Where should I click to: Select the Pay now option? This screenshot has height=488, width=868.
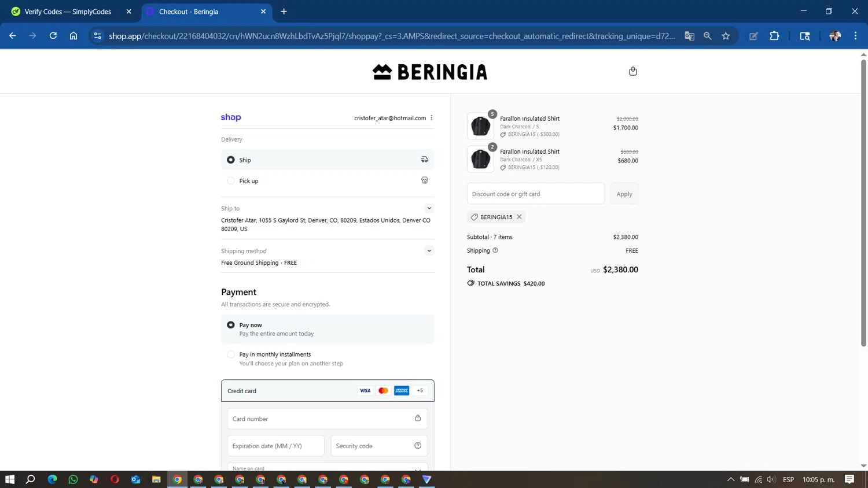coord(328,329)
